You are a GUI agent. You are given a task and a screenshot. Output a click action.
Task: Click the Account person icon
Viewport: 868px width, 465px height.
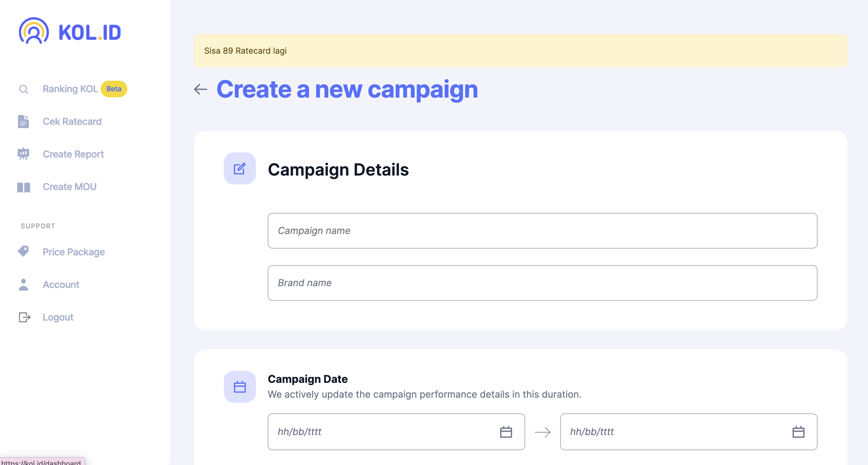(23, 284)
